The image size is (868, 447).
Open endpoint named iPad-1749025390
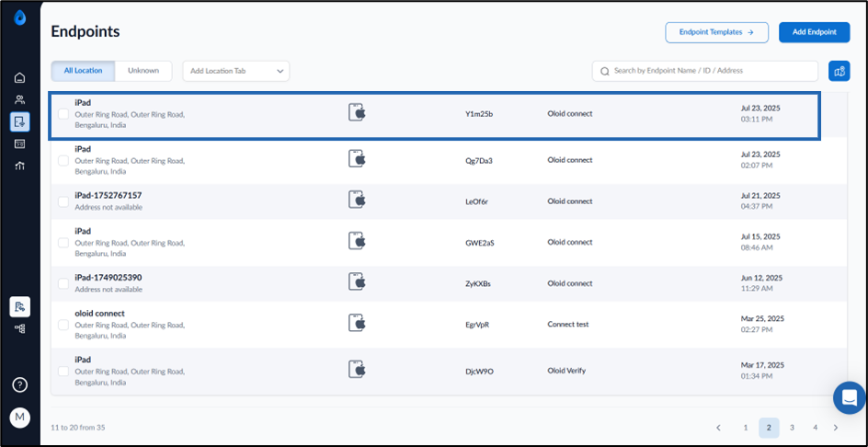point(108,278)
